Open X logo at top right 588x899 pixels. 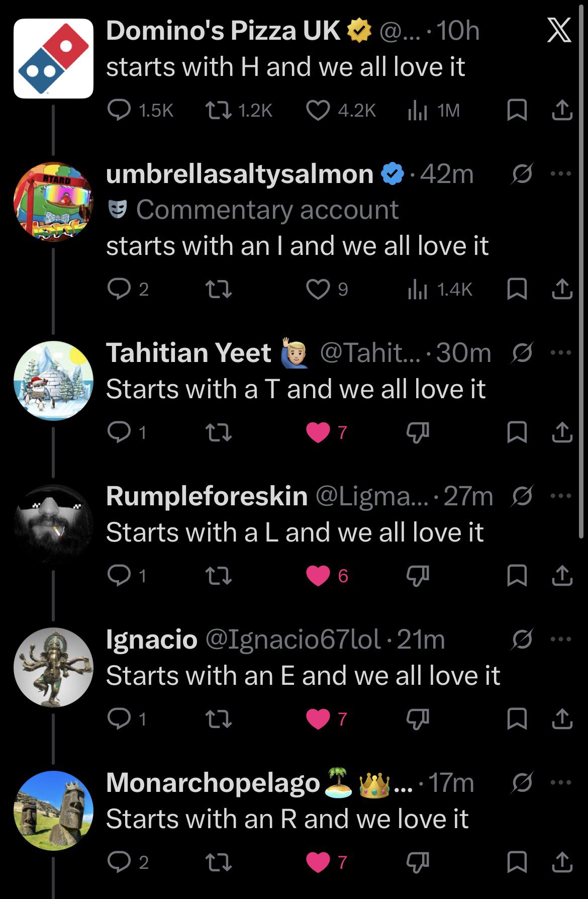[559, 31]
